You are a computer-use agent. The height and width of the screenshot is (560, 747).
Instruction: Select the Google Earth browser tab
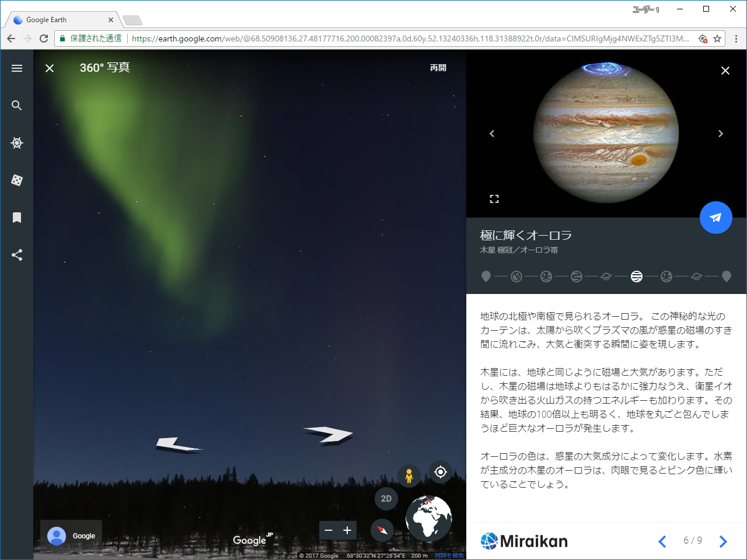pyautogui.click(x=58, y=19)
